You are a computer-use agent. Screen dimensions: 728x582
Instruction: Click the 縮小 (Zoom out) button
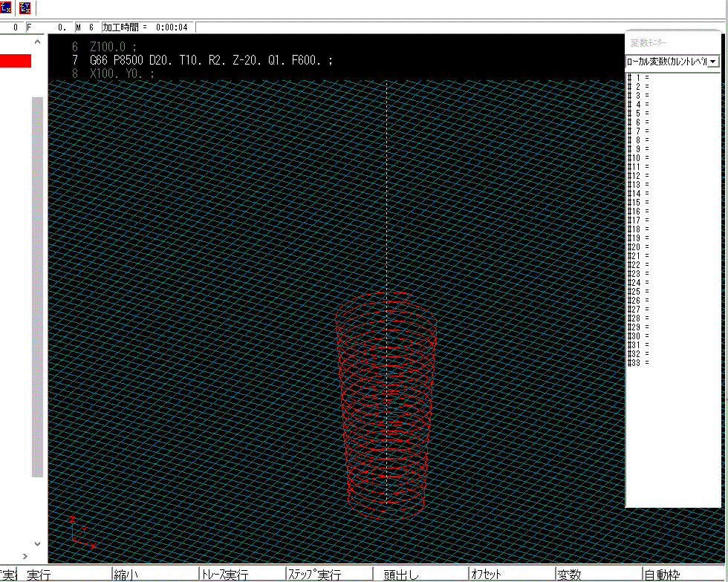click(x=155, y=575)
